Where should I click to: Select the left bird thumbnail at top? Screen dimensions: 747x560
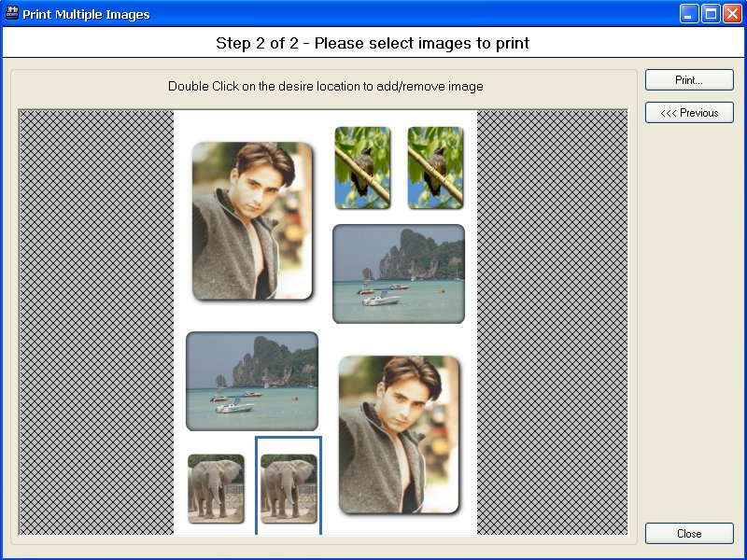tap(362, 168)
